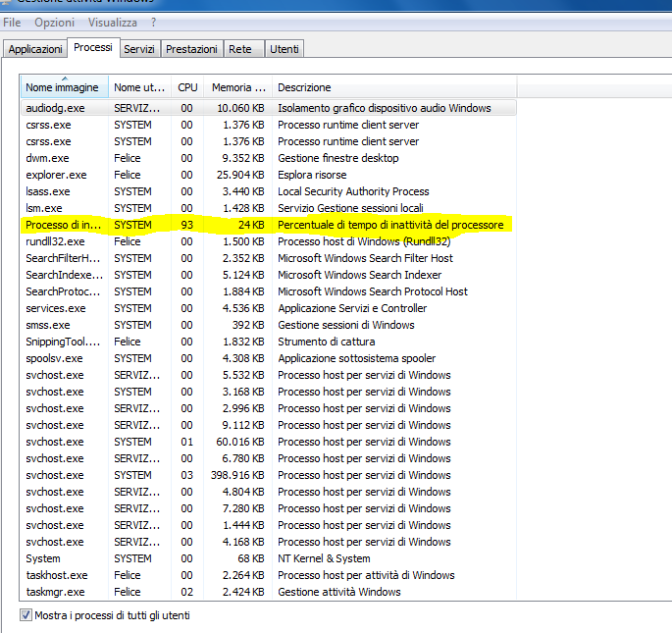Select the spoolsv.exe process
This screenshot has height=633, width=672.
point(268,358)
